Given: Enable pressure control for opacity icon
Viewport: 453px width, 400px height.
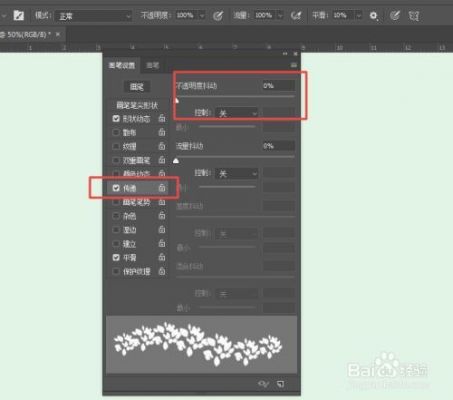Looking at the screenshot, I should coord(218,16).
